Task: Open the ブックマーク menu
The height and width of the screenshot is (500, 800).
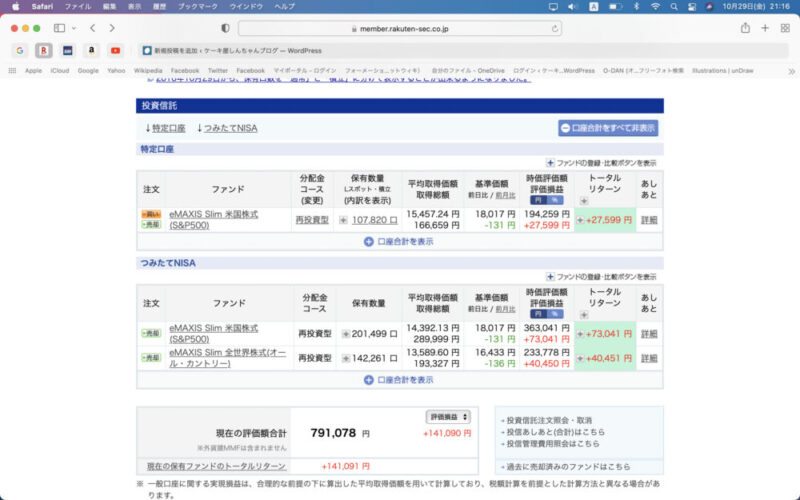Action: [197, 7]
